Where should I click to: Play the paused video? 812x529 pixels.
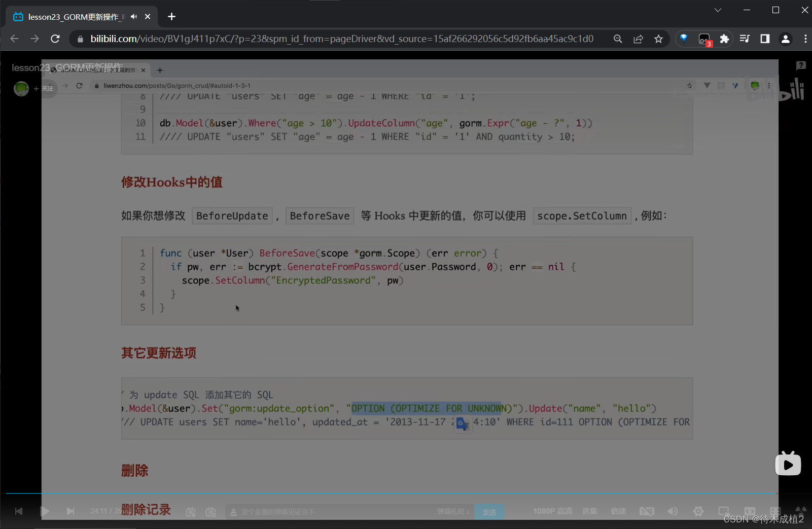45,511
